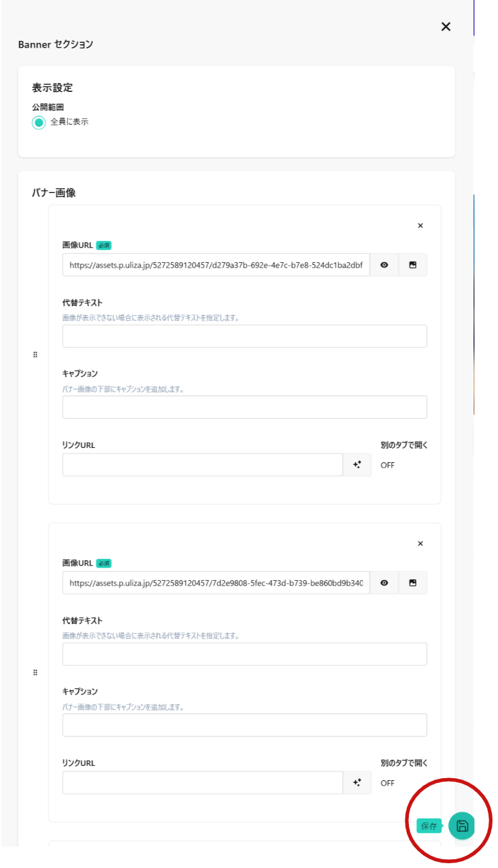Click sparkle icon beside second リンクURL
The image size is (498, 868).
pos(357,783)
